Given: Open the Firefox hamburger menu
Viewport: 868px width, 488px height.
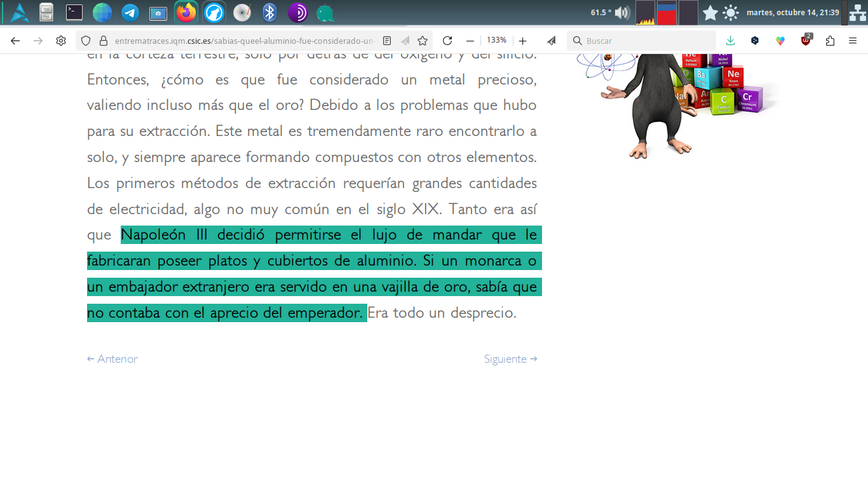Looking at the screenshot, I should pos(853,41).
